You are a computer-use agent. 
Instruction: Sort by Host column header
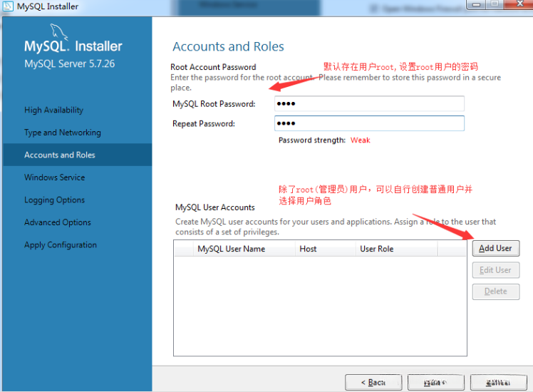tap(326, 249)
